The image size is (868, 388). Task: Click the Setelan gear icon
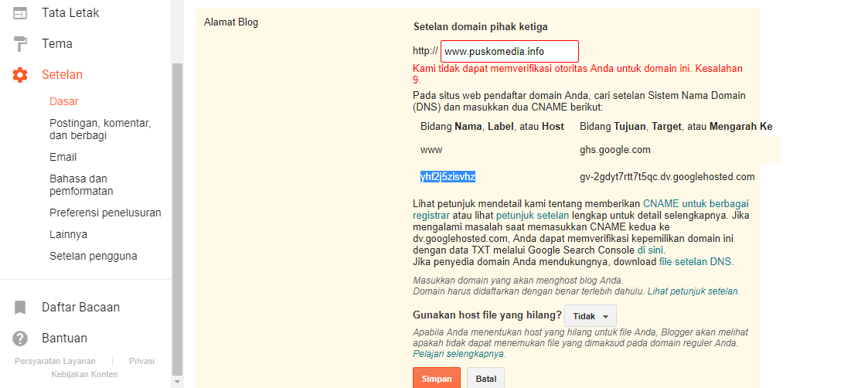point(20,75)
